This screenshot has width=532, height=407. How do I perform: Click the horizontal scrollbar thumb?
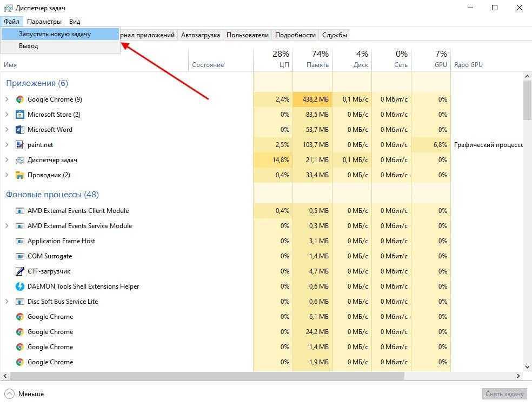(207, 376)
